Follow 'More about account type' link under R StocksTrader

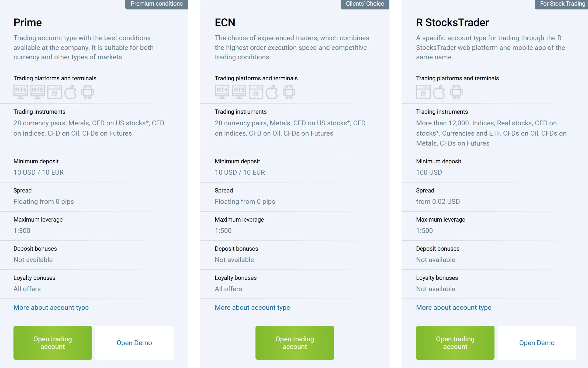454,307
